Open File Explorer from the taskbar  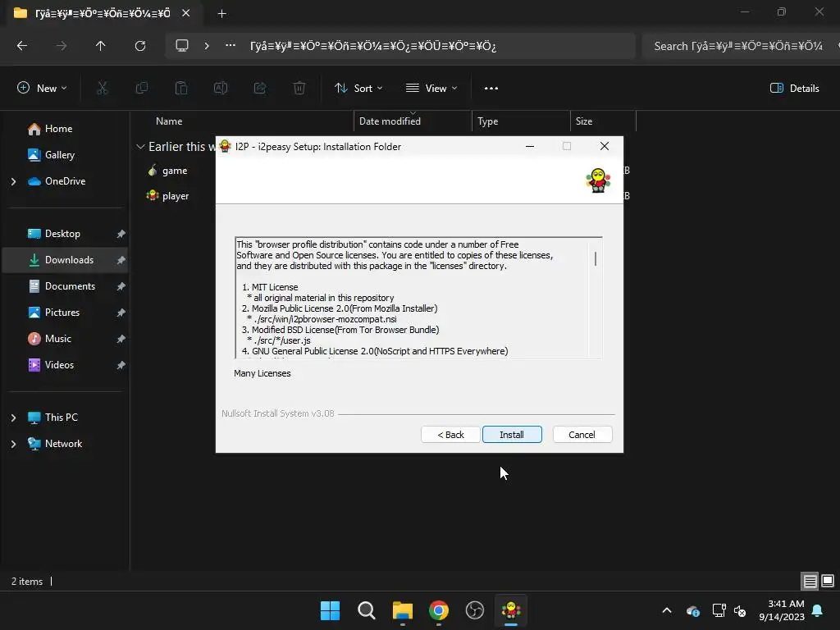[x=402, y=610]
